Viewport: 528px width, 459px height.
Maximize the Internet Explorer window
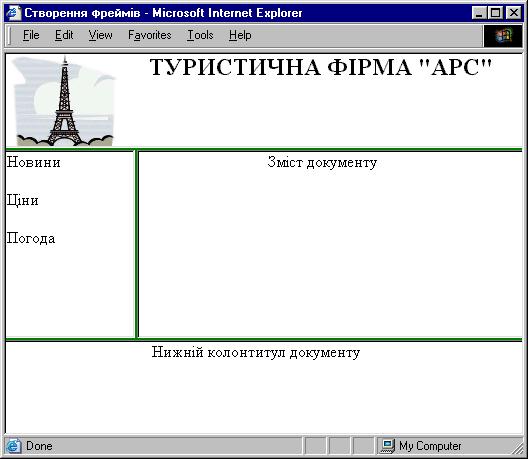pos(495,13)
